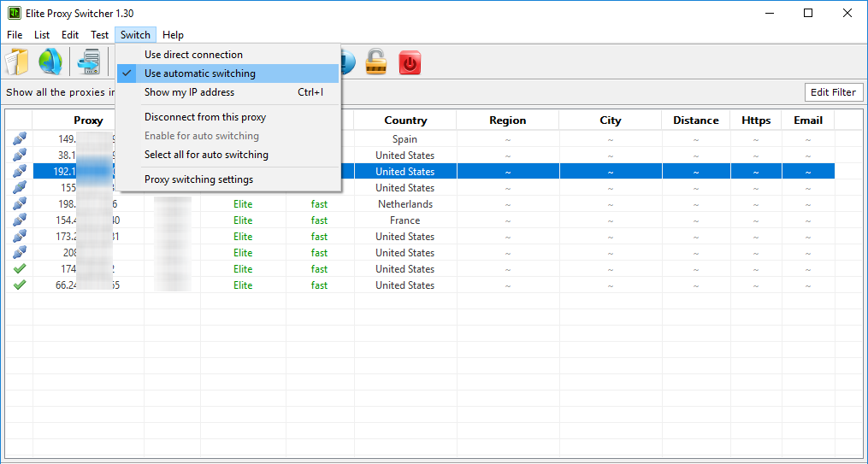Open the File menu
Viewport: 868px width, 464px height.
[x=15, y=35]
